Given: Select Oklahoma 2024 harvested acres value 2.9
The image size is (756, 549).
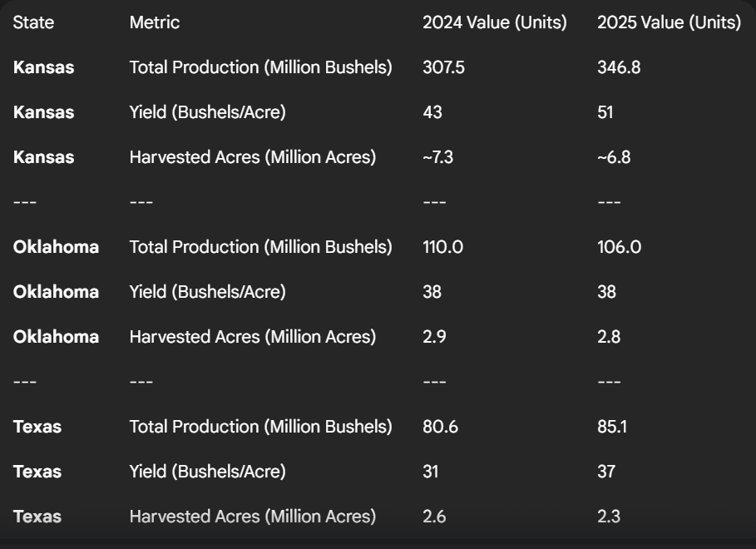Looking at the screenshot, I should [x=433, y=338].
